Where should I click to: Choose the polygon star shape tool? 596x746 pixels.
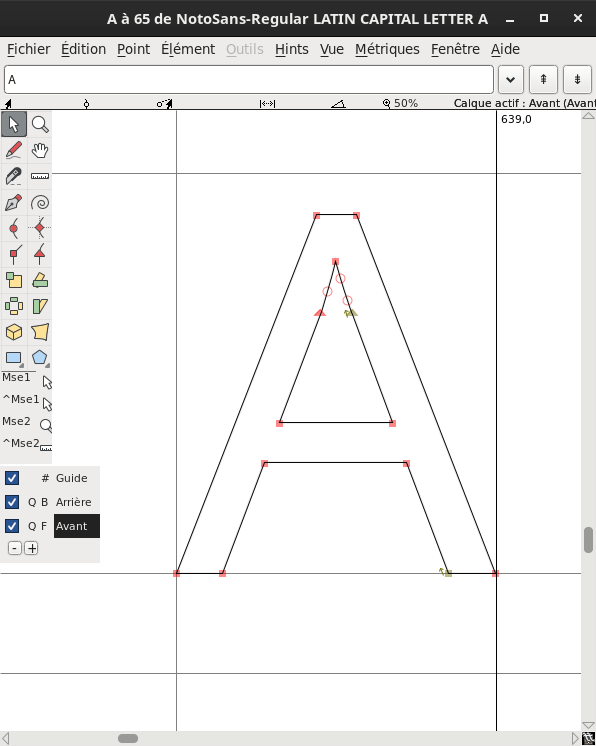tap(39, 357)
